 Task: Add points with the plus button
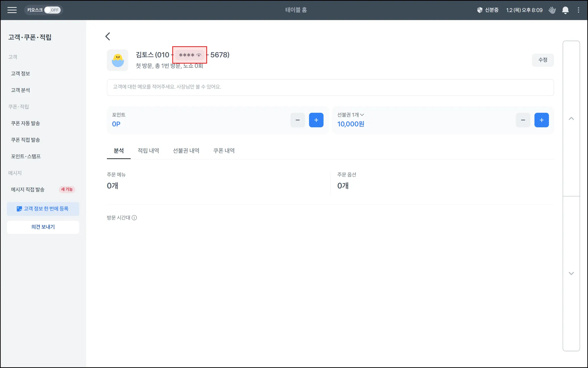(x=316, y=120)
